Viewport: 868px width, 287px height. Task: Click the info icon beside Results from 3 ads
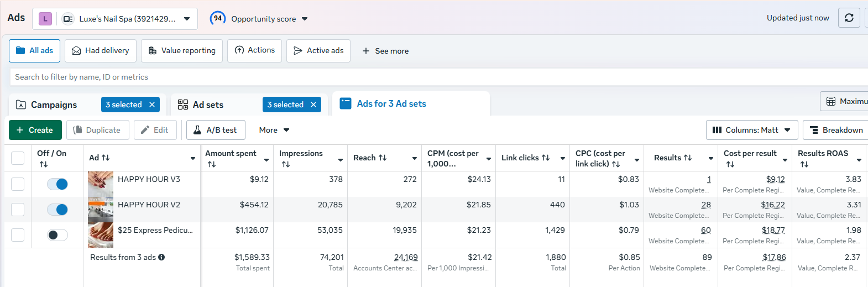[x=161, y=257]
